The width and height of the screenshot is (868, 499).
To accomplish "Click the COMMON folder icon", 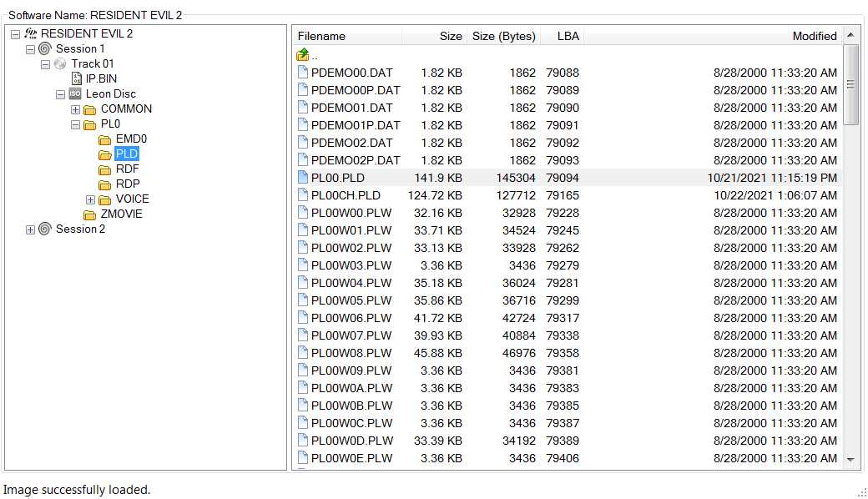I will (x=89, y=109).
